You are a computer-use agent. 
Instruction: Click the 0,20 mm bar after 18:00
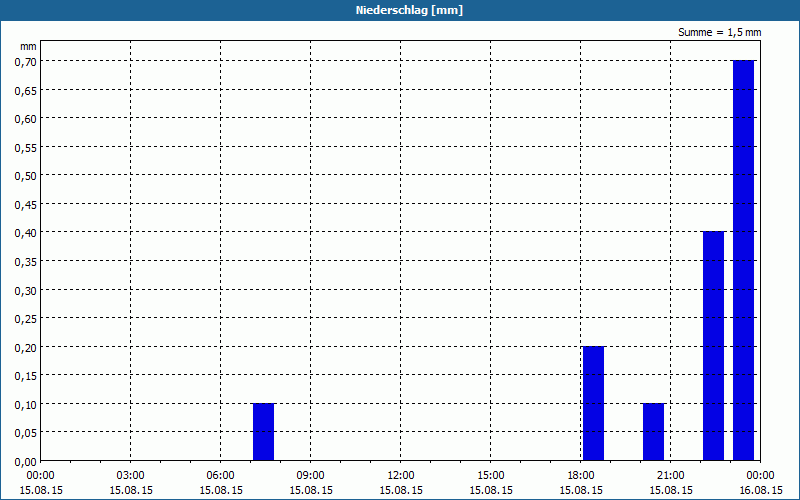[593, 404]
